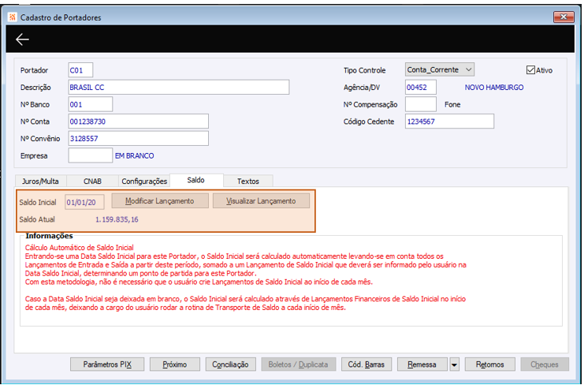This screenshot has height=385, width=588.
Task: Edit the Agência/DV field 00452
Action: pyautogui.click(x=421, y=87)
